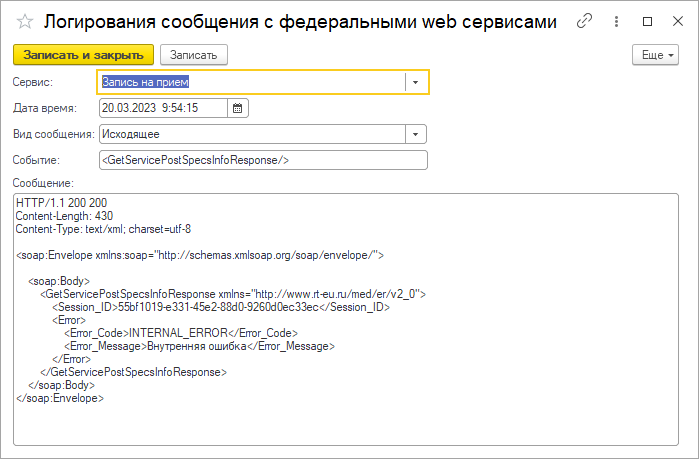Open the vertical three-dot window menu

coord(616,20)
